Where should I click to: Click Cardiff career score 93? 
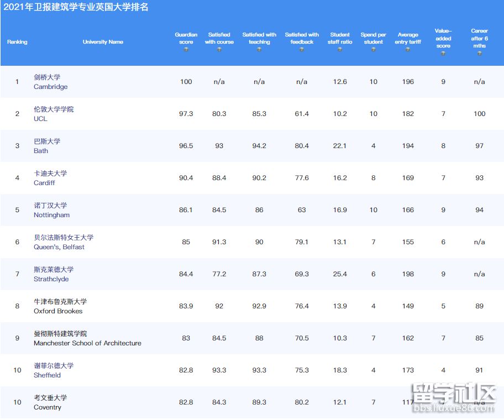(479, 178)
